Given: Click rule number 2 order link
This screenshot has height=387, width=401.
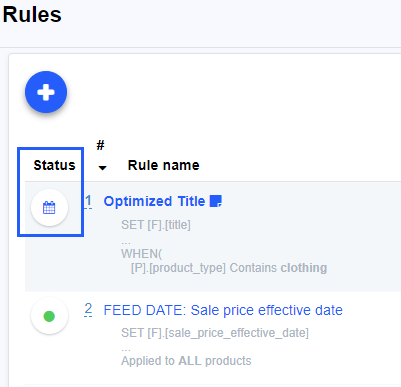Looking at the screenshot, I should pos(88,310).
